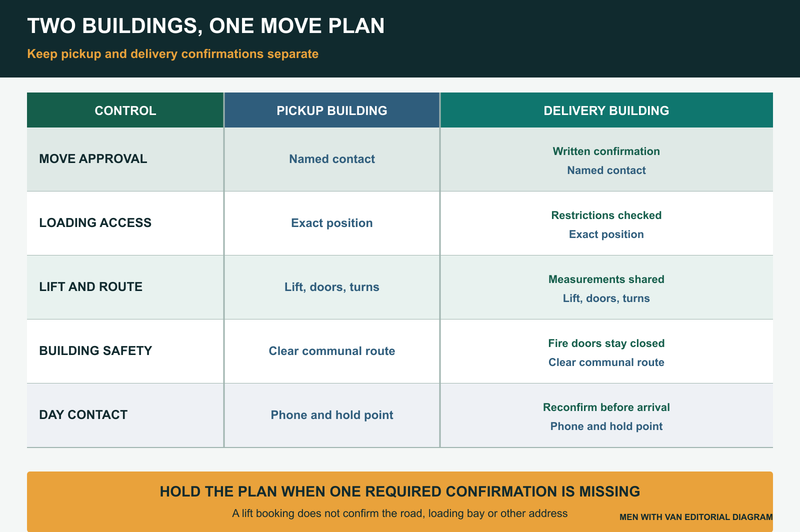
Task: Click pickup 'Lift, doors, turns' cell
Action: [x=332, y=287]
